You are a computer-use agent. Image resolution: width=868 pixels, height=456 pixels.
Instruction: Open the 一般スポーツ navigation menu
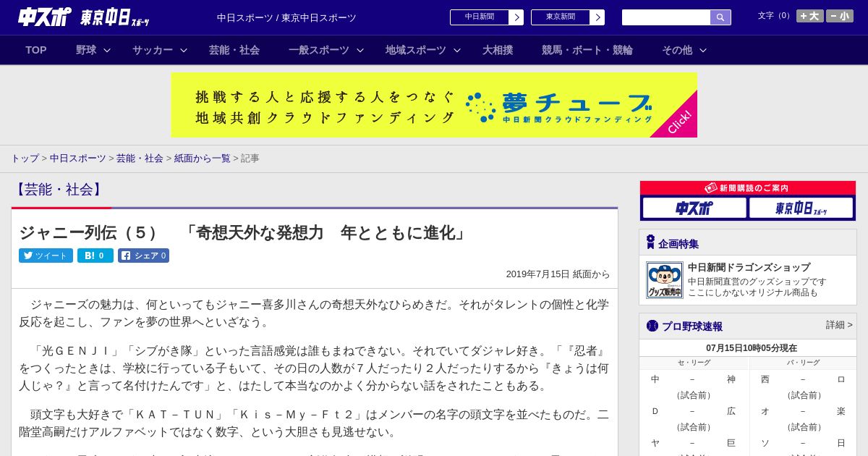(319, 50)
